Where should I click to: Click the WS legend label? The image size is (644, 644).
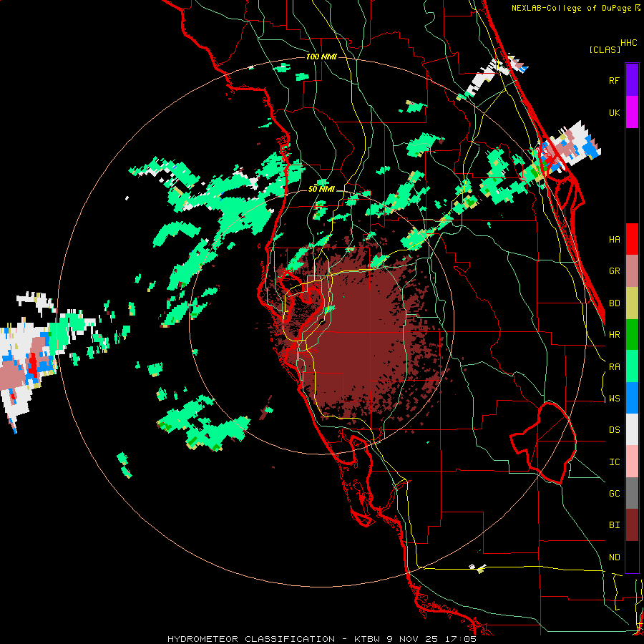point(614,399)
